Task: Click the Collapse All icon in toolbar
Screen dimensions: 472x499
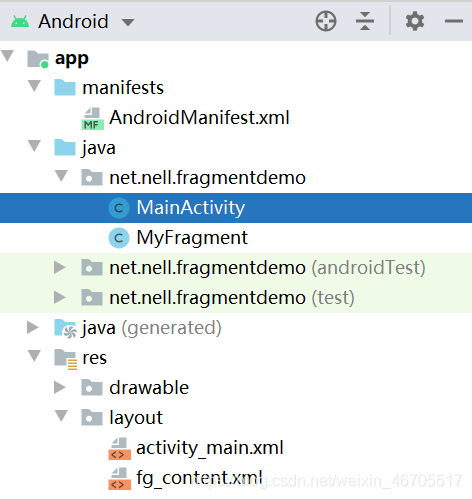Action: [365, 21]
